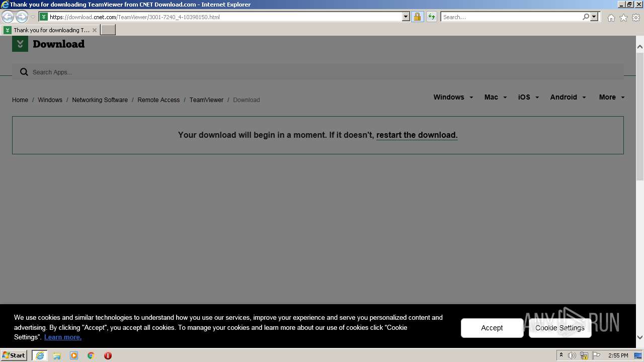This screenshot has height=362, width=644.
Task: Click the security lock icon in address bar
Action: (417, 17)
